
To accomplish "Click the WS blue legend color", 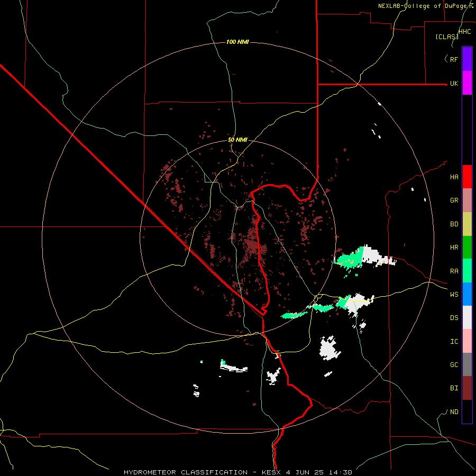I will [467, 294].
